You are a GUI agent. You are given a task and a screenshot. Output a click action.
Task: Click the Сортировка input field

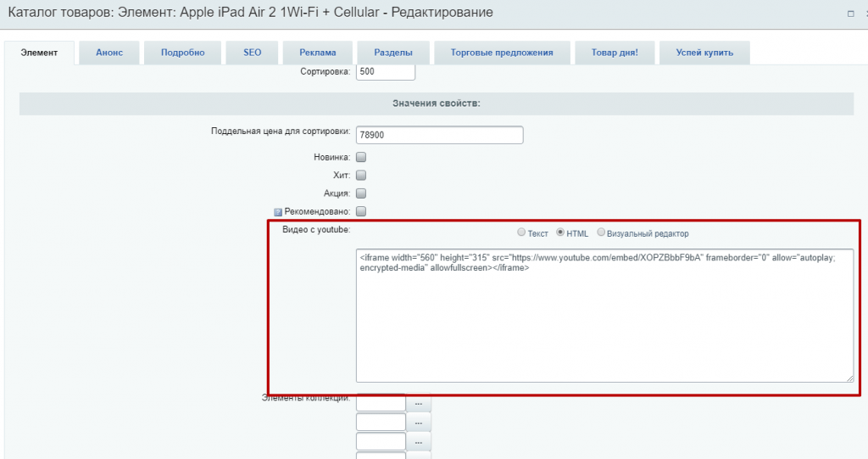point(386,71)
